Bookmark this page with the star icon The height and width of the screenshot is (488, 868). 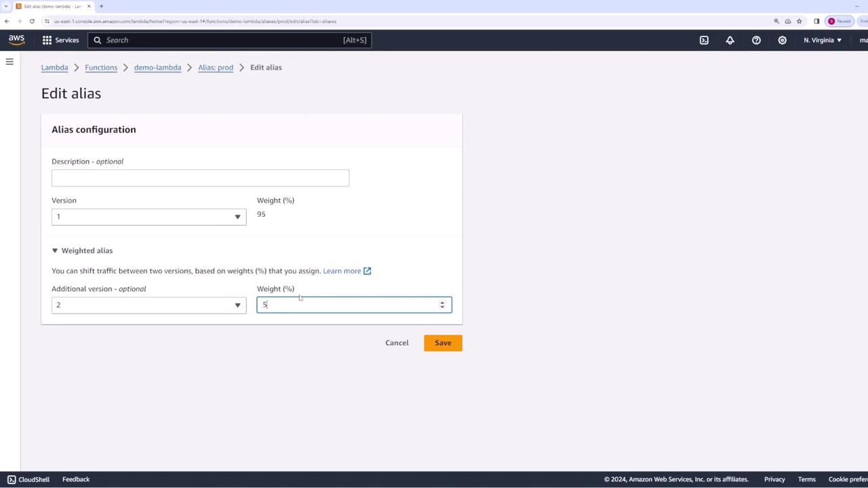(x=799, y=21)
